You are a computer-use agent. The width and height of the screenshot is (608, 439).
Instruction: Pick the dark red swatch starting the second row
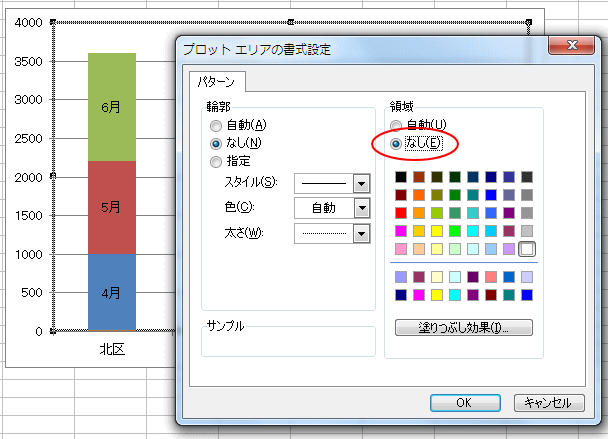click(401, 195)
